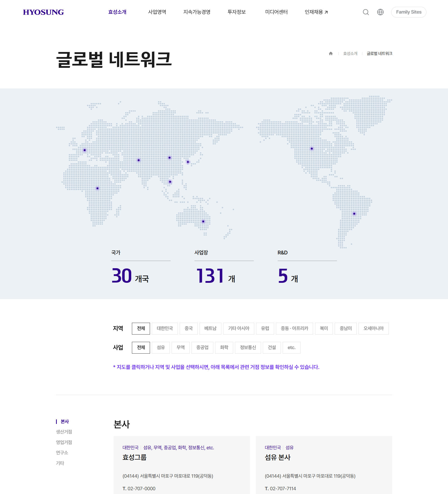Screen dimensions: 448x494
Task: Jump to 연구소 section in sidebar
Action: coord(62,453)
